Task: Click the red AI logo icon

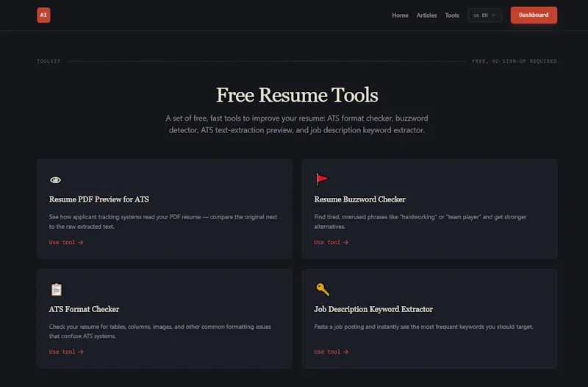Action: tap(43, 15)
